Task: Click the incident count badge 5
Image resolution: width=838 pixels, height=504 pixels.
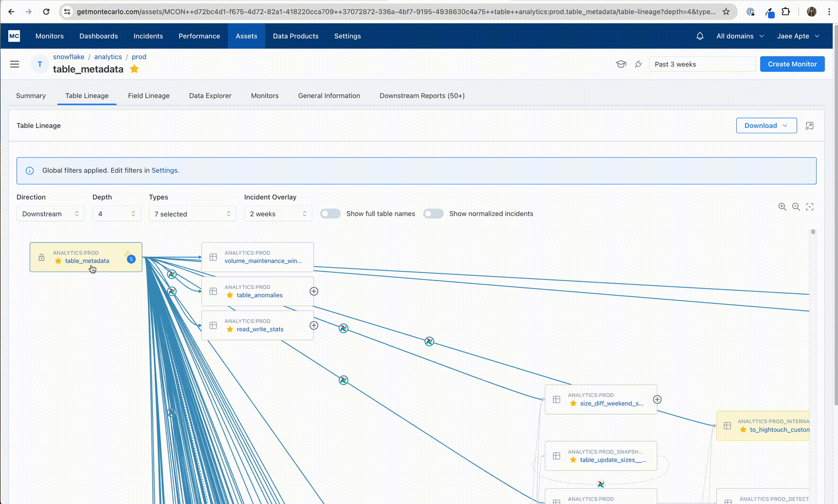Action: point(131,259)
